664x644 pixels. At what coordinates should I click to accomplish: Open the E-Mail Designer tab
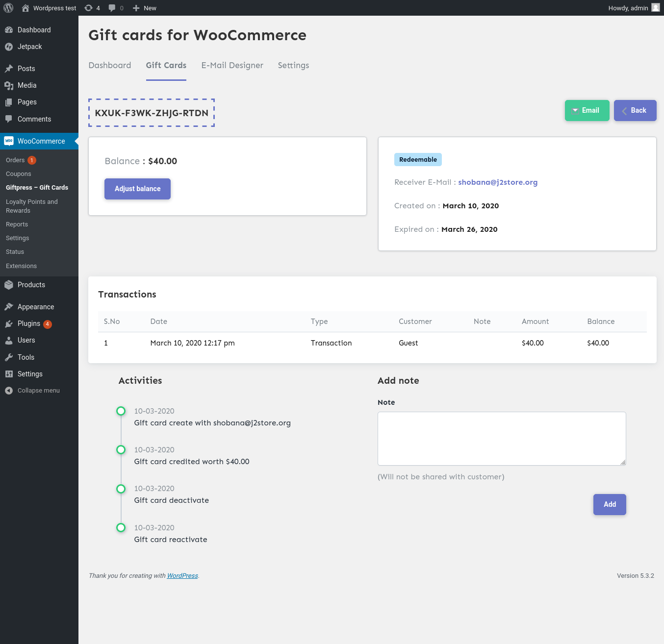point(232,65)
